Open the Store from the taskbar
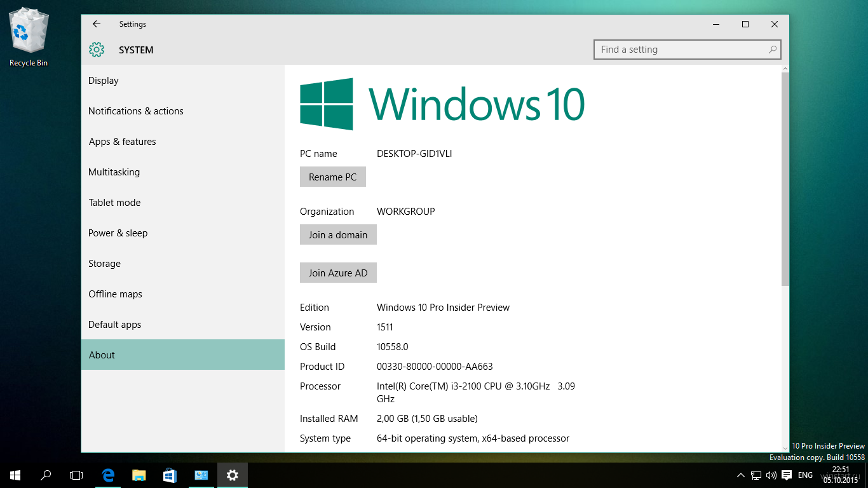This screenshot has height=488, width=868. (x=170, y=475)
